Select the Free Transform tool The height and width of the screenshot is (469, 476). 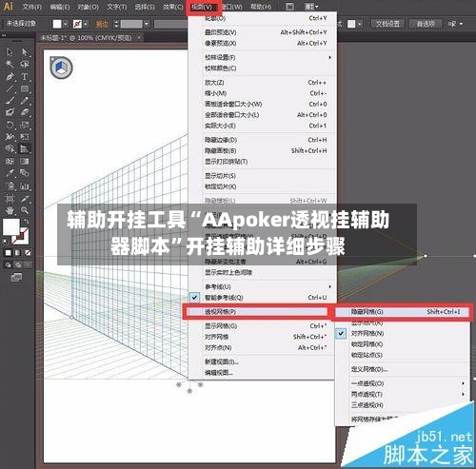pyautogui.click(x=25, y=137)
